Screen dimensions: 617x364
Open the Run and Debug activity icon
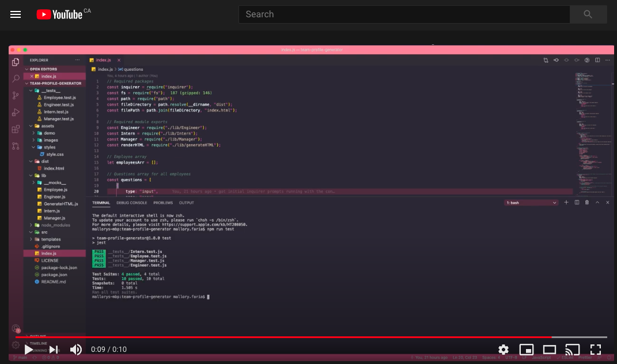point(16,112)
